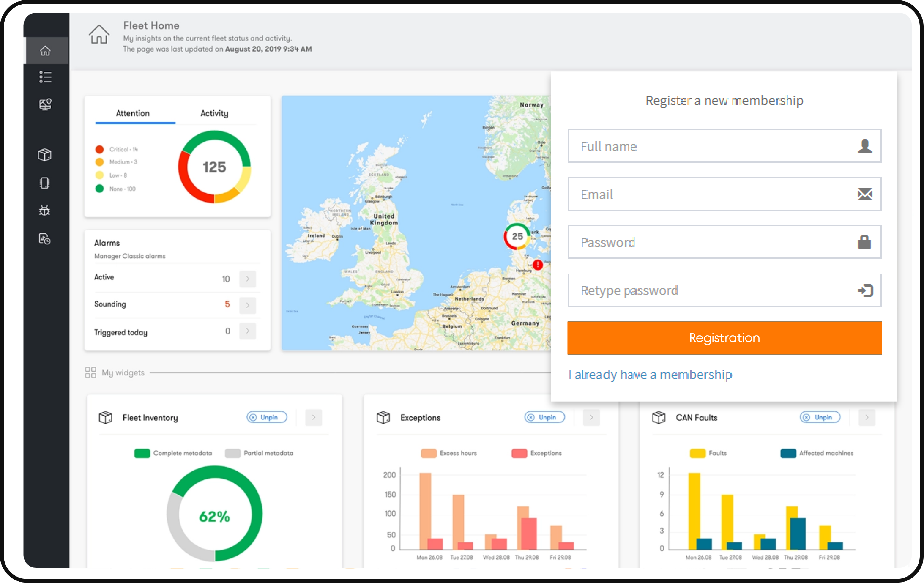Click the Complete metadata green legend swatch
The image size is (924, 583).
coord(142,453)
